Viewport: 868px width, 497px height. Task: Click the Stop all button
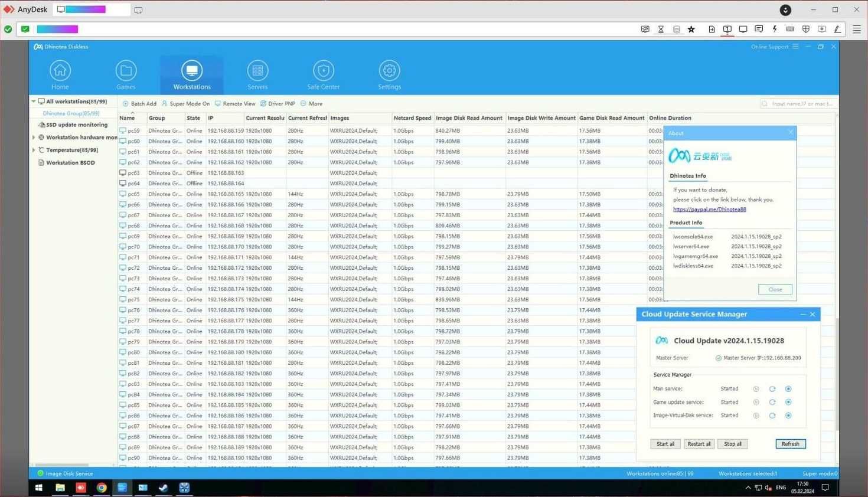(x=733, y=444)
